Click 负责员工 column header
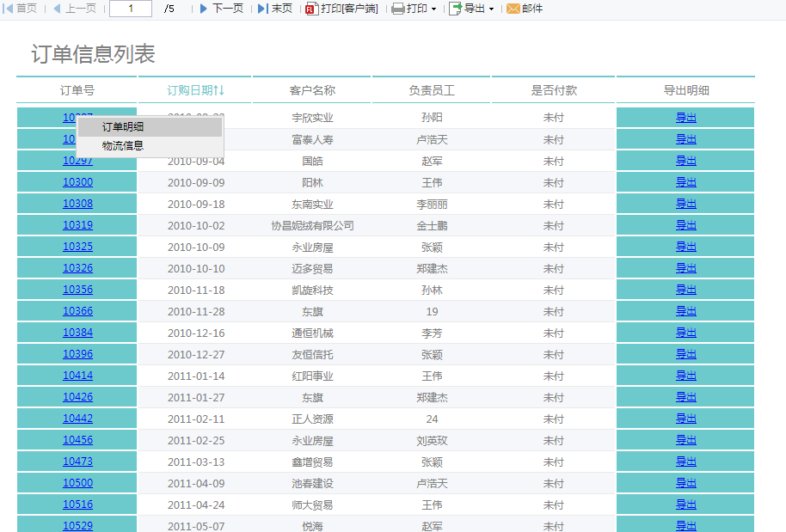The image size is (786, 532). coord(432,90)
